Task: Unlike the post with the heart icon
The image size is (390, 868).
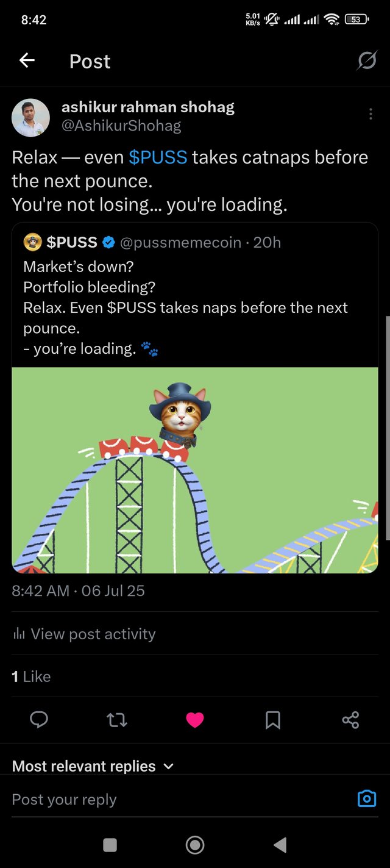Action: coord(195,720)
